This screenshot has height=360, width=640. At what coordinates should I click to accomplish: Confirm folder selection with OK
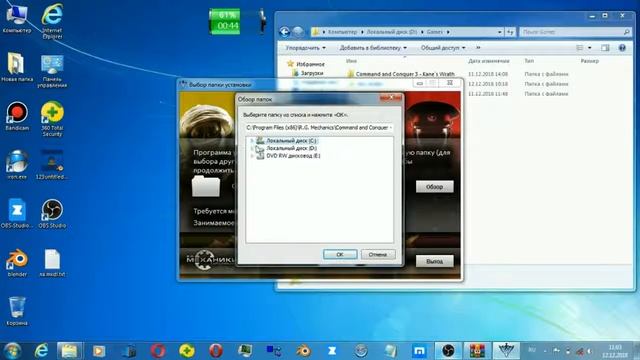340,254
